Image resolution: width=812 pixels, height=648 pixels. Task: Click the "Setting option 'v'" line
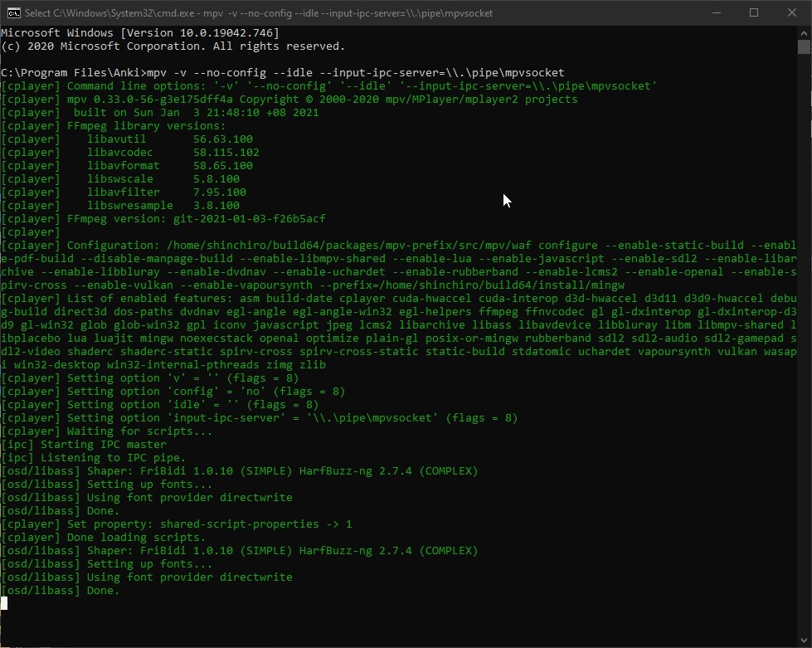[149, 378]
